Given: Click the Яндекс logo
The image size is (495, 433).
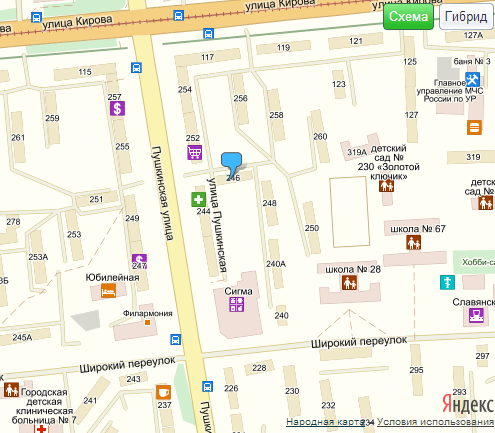Looking at the screenshot, I should pos(468,404).
